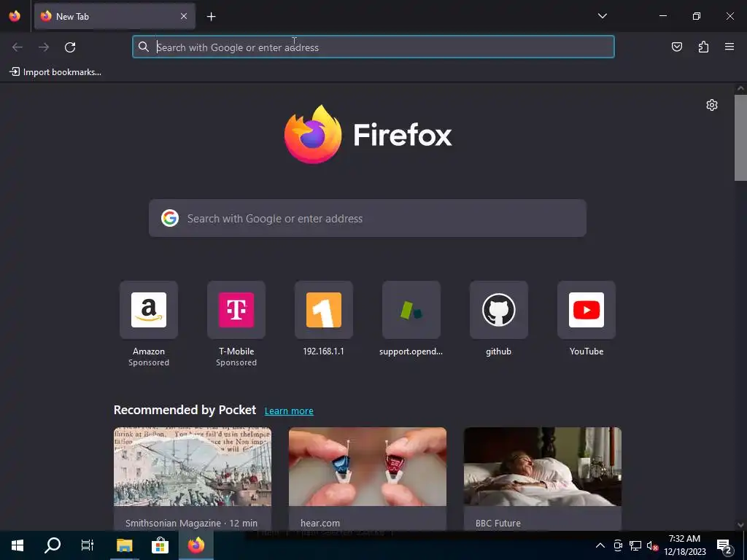Screen dimensions: 747x560
Task: Open Microsoft Store from the taskbar
Action: (160, 545)
